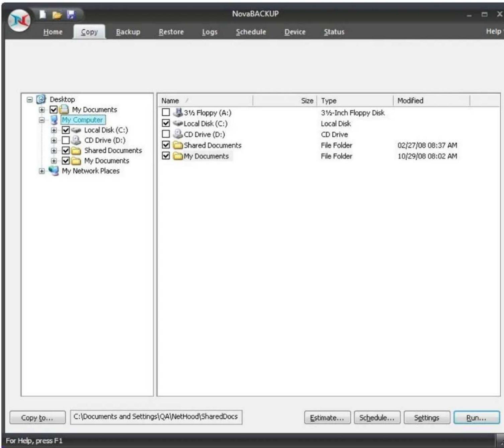Viewport: 504px width, 448px height.
Task: Click My Documents icon under Desktop in tree
Action: (x=64, y=109)
